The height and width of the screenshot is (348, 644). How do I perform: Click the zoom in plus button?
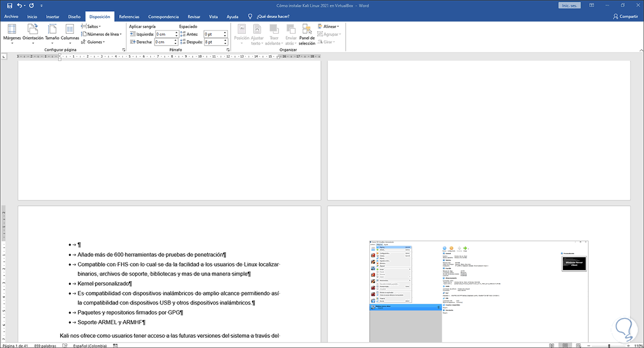627,345
